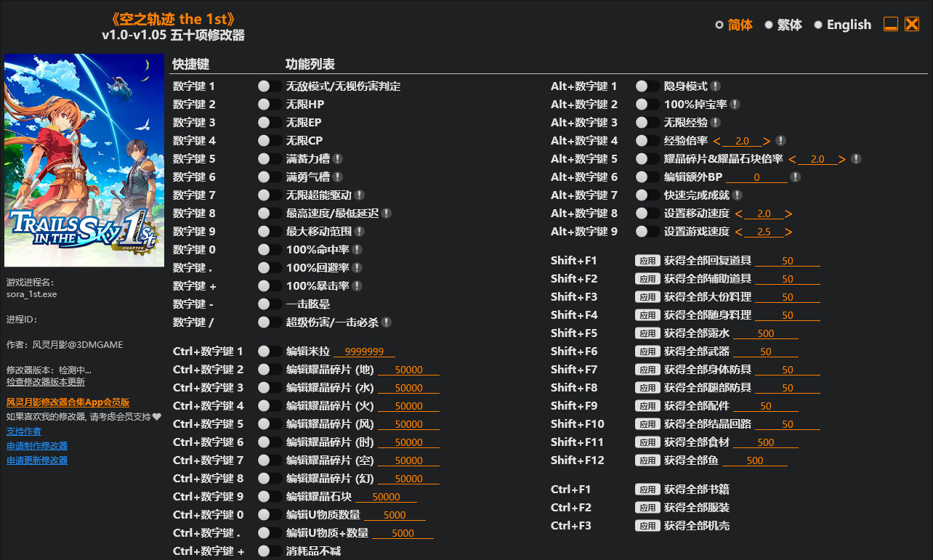Click 应用 button for 获得全部书籍
Screen dimensions: 933x560
tap(647, 490)
